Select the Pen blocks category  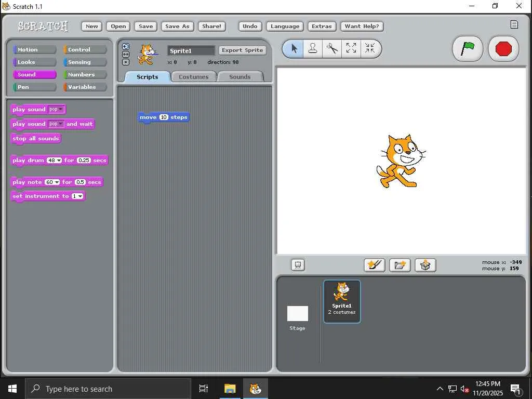[x=35, y=87]
